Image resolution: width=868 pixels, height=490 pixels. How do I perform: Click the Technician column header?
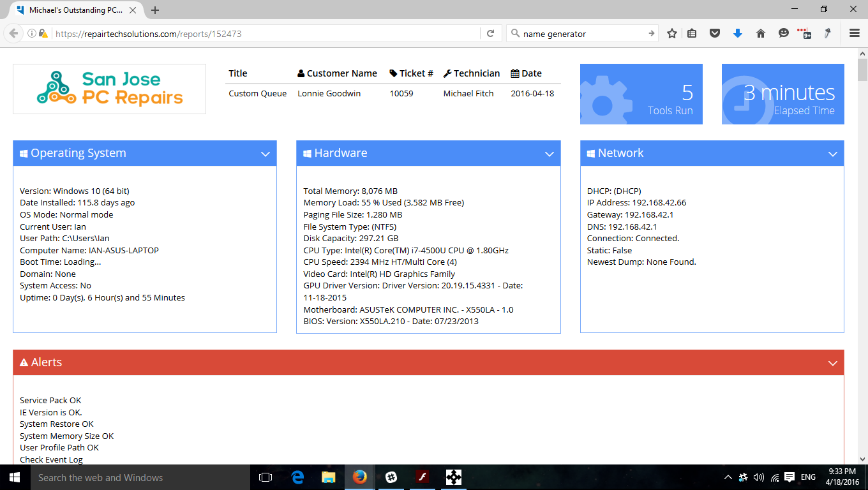point(472,73)
